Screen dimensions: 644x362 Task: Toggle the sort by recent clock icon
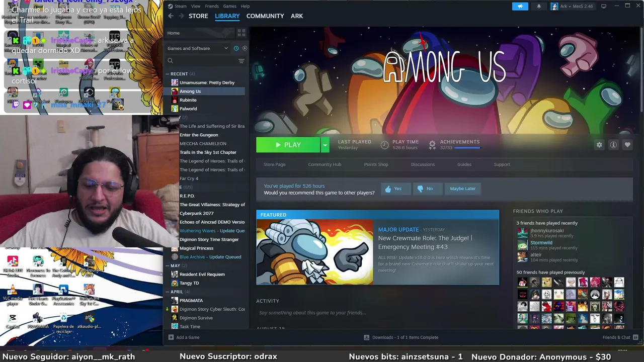point(236,48)
